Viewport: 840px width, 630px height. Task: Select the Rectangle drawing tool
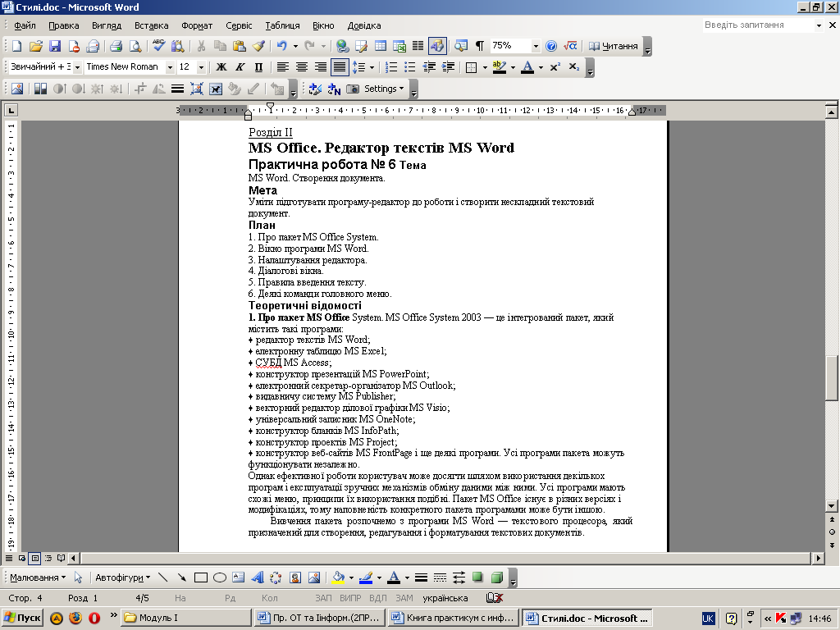point(201,577)
